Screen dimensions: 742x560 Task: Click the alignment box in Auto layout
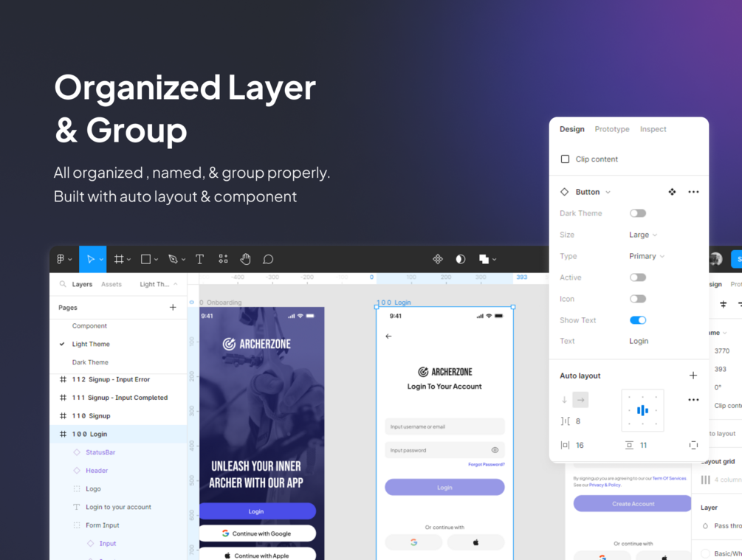pos(642,410)
